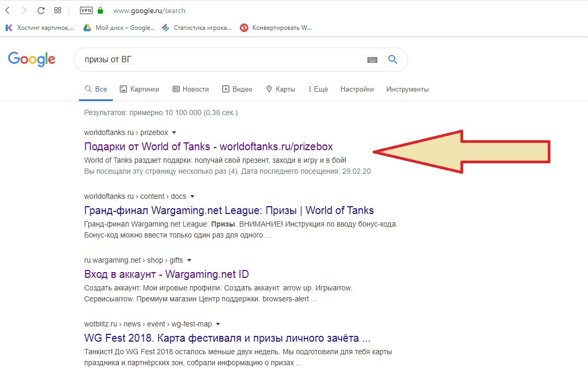Open the Ещё dropdown menu

318,89
